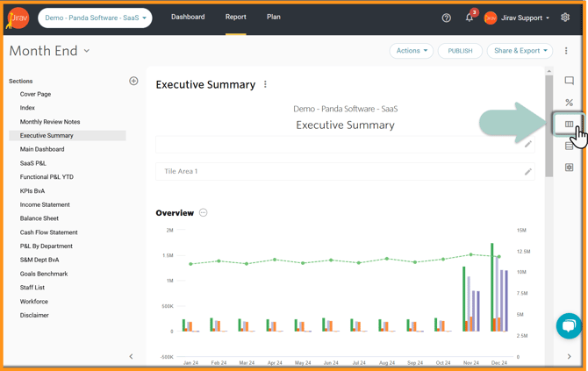Open the help question mark icon
The height and width of the screenshot is (371, 588).
(x=446, y=18)
